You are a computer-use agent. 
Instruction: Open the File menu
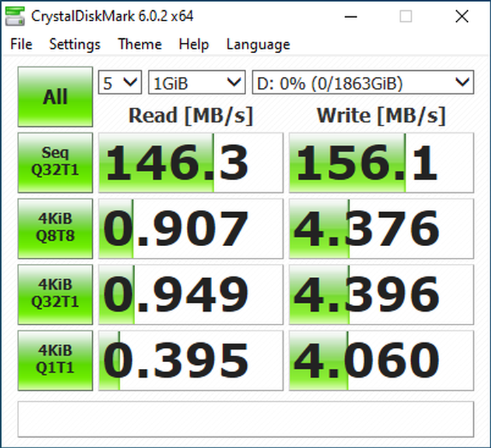tap(21, 44)
